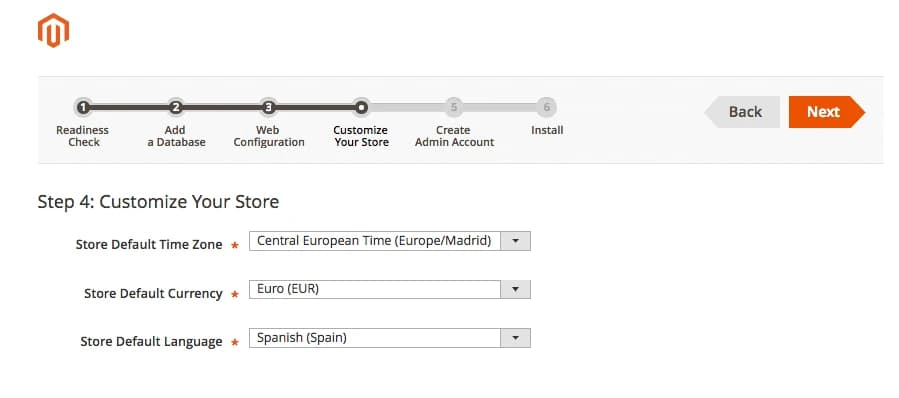The height and width of the screenshot is (398, 899).
Task: Go to the Next installation step
Action: (827, 112)
